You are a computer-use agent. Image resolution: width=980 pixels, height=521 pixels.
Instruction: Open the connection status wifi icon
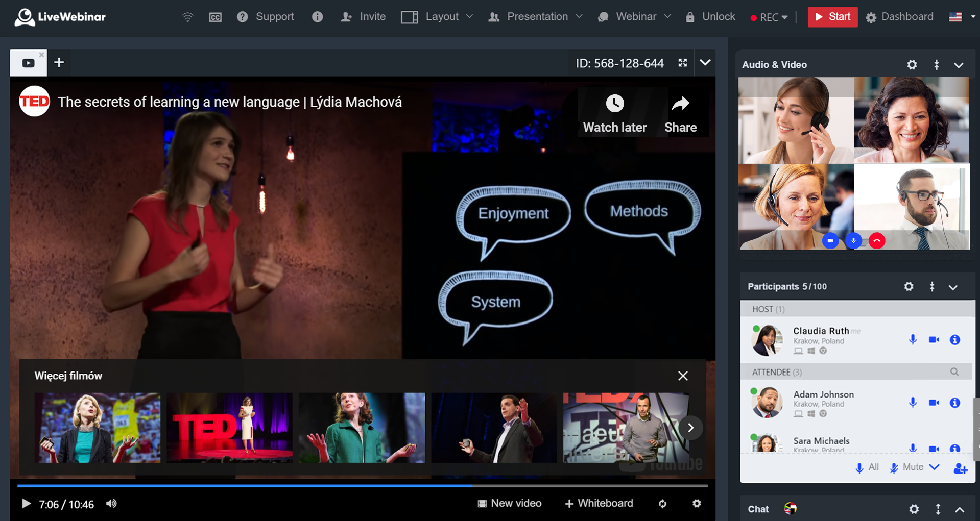click(x=188, y=17)
